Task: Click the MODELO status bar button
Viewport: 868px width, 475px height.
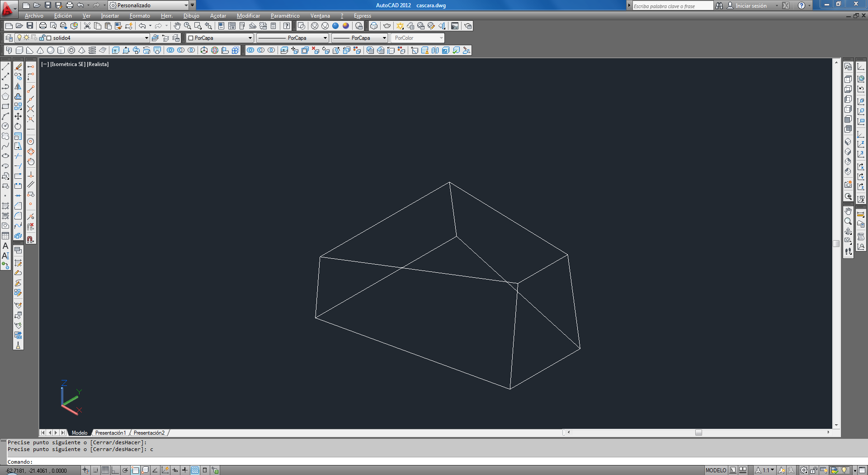Action: click(x=716, y=470)
